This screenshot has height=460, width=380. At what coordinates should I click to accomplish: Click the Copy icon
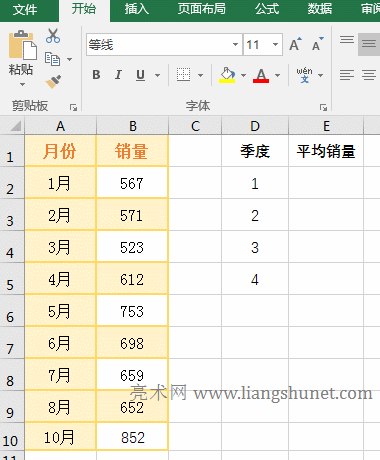(x=52, y=59)
